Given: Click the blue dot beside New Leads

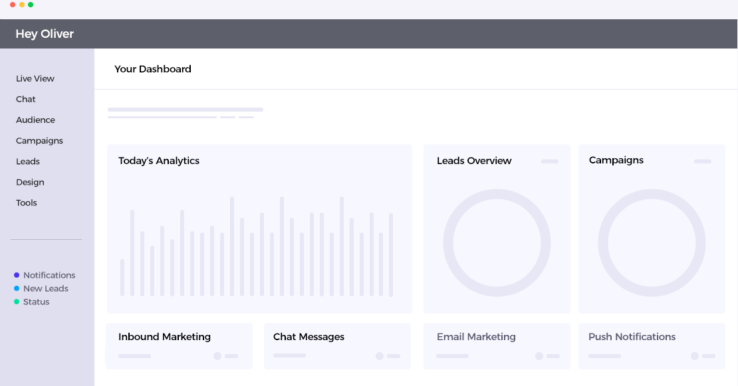Looking at the screenshot, I should (16, 289).
